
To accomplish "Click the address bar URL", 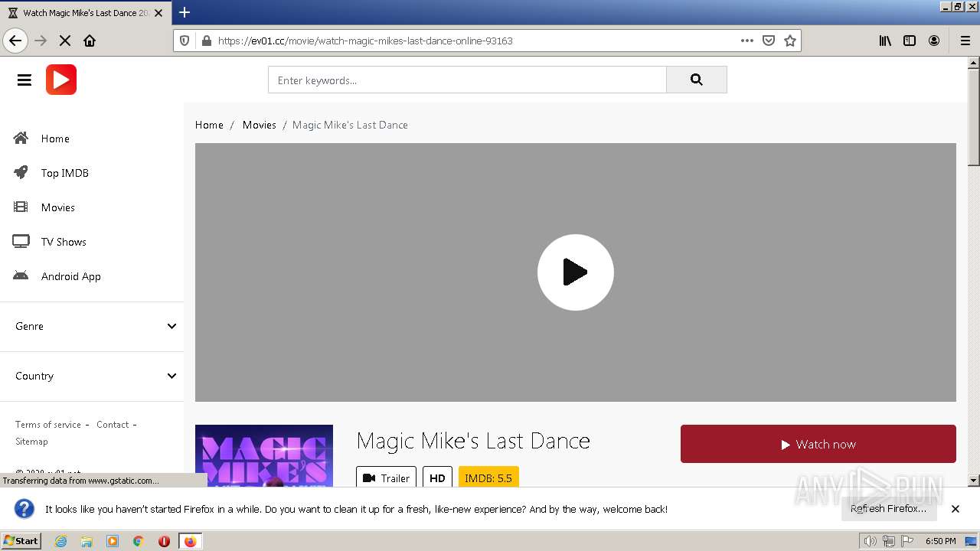I will point(365,41).
